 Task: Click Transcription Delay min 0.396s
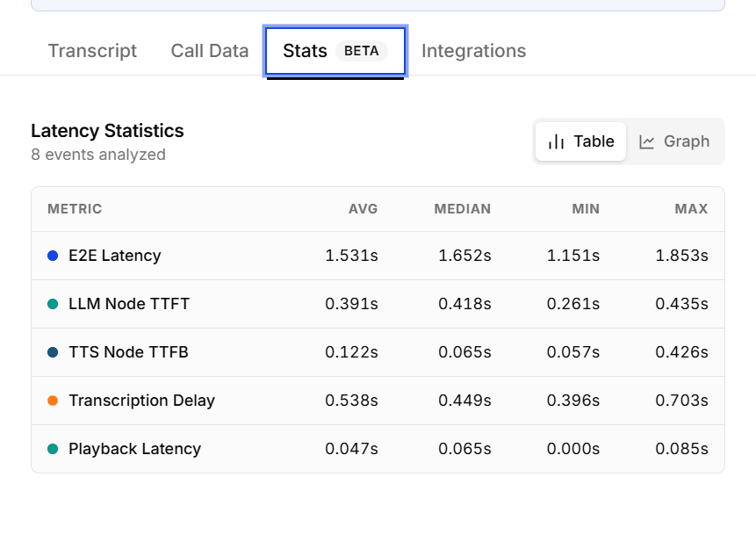click(573, 401)
